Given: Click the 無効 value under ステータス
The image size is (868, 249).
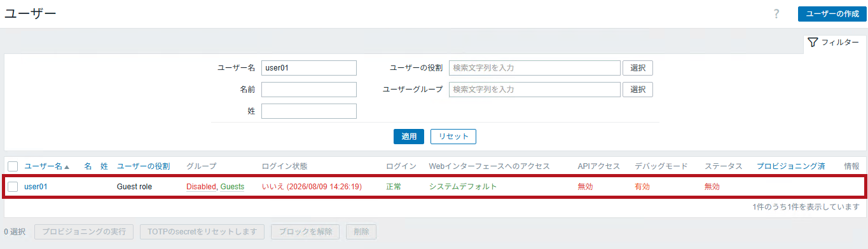Looking at the screenshot, I should coord(712,187).
